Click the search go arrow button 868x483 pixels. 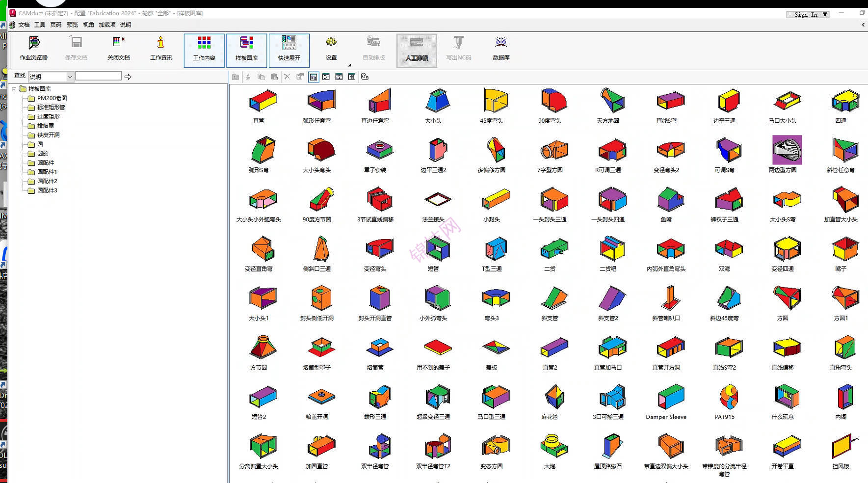point(128,77)
